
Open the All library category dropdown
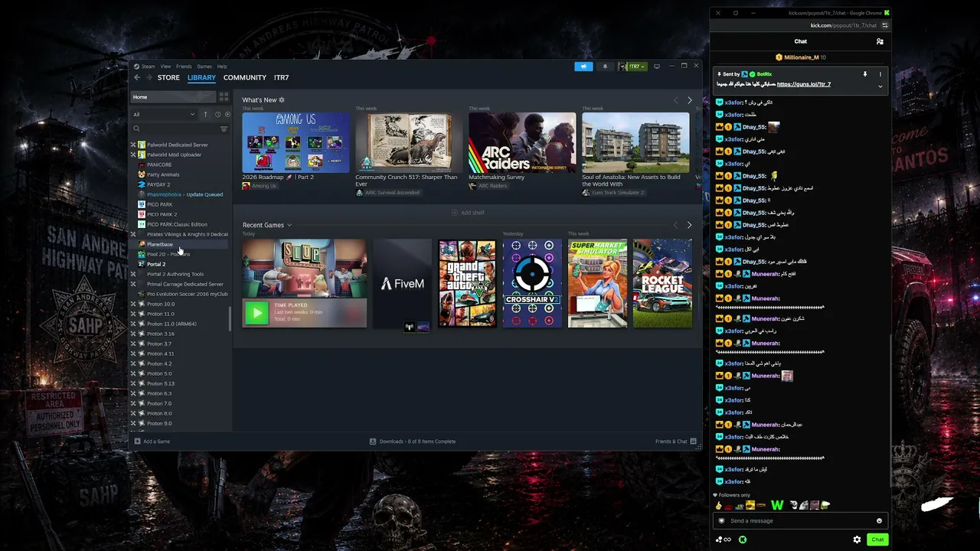(x=164, y=115)
